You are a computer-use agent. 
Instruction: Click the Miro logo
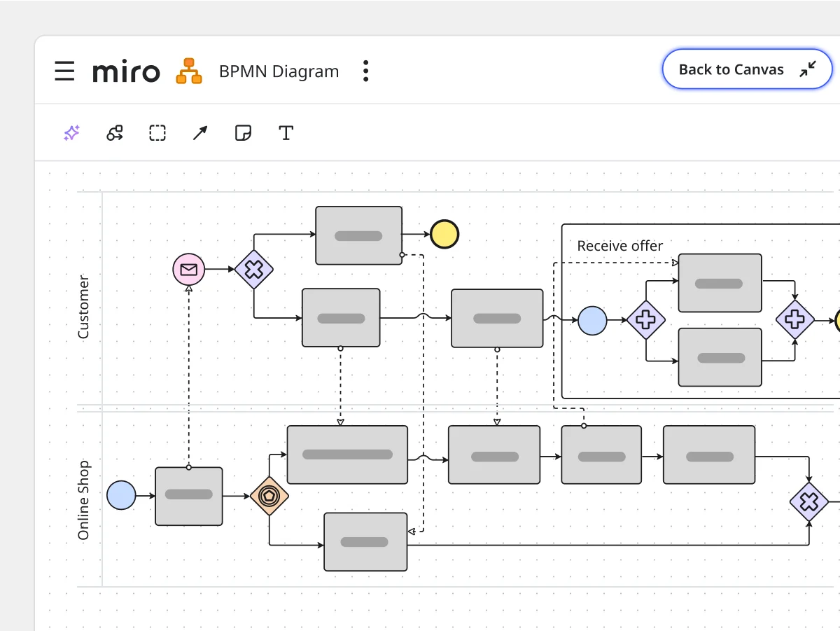[126, 71]
